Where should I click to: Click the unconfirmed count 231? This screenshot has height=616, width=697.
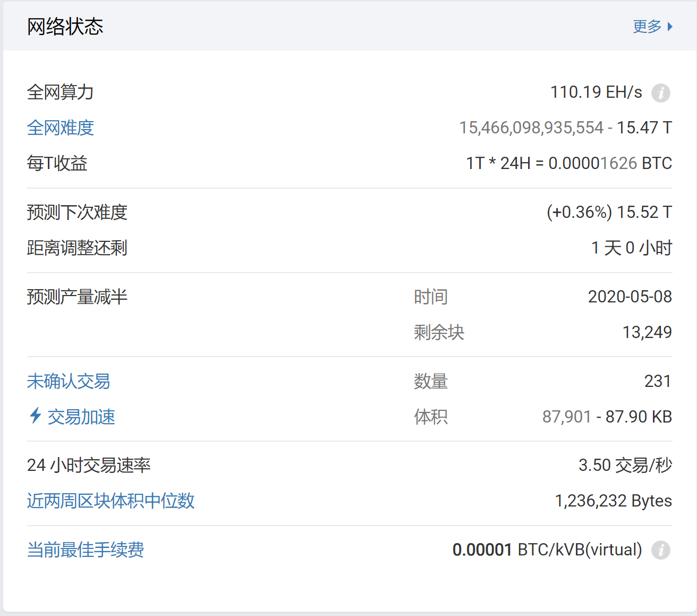coord(658,381)
